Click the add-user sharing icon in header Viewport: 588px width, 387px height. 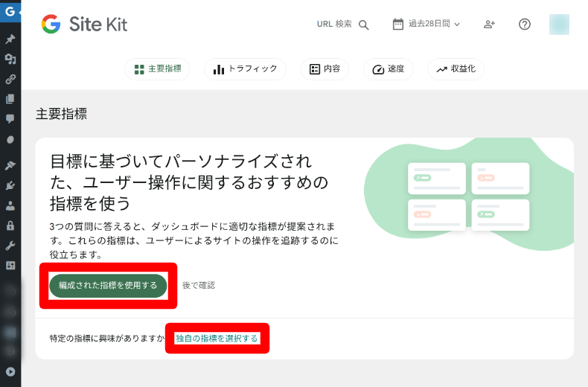tap(489, 25)
